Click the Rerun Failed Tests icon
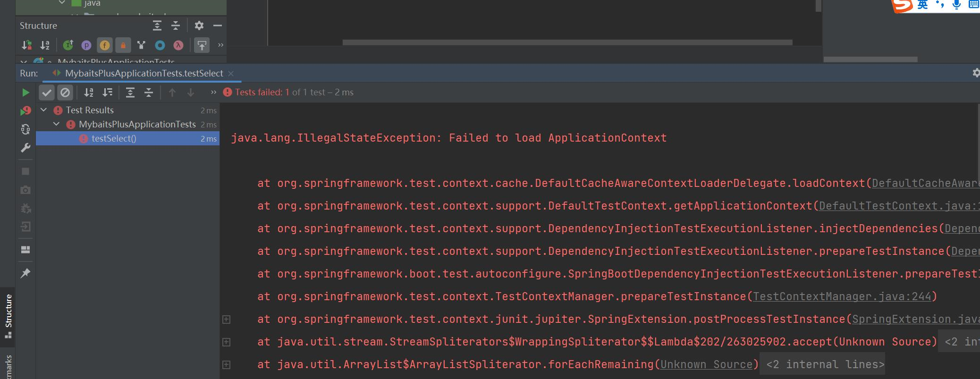This screenshot has width=980, height=379. pos(25,111)
